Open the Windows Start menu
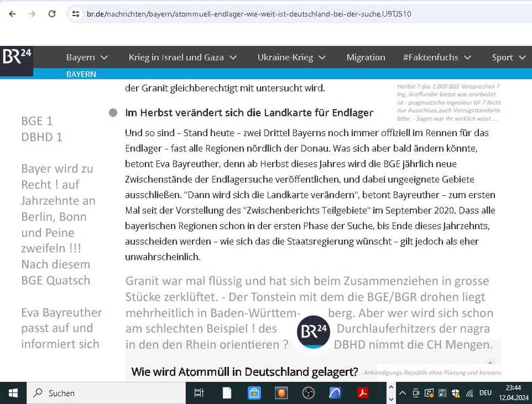The image size is (532, 404). pos(12,393)
